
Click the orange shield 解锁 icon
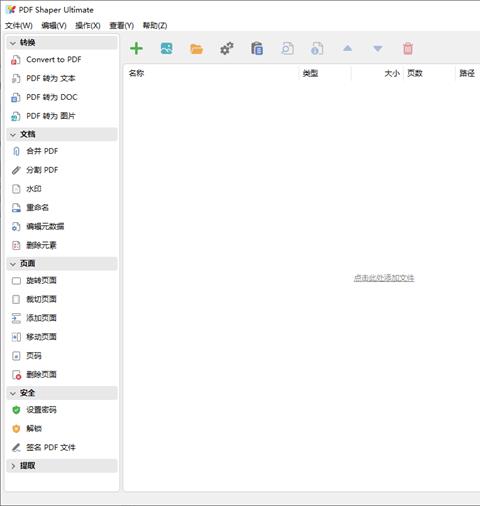[16, 429]
